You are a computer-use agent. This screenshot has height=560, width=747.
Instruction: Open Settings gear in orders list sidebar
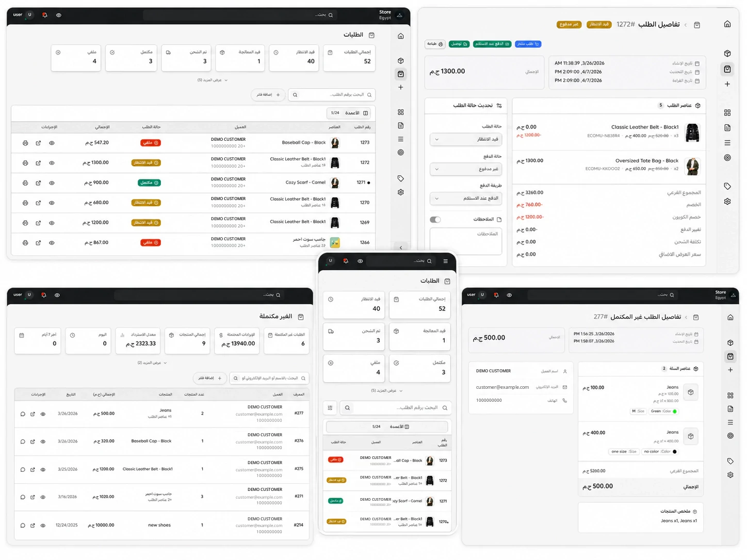[x=401, y=192]
